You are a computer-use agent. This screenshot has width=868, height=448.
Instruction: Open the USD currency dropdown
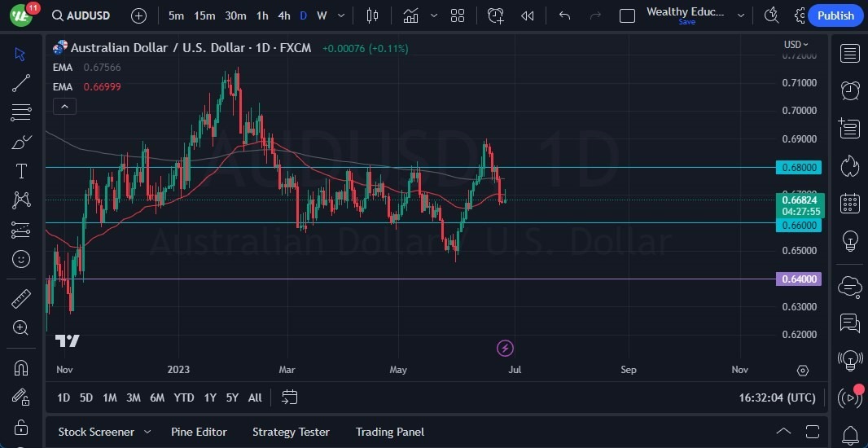(796, 44)
